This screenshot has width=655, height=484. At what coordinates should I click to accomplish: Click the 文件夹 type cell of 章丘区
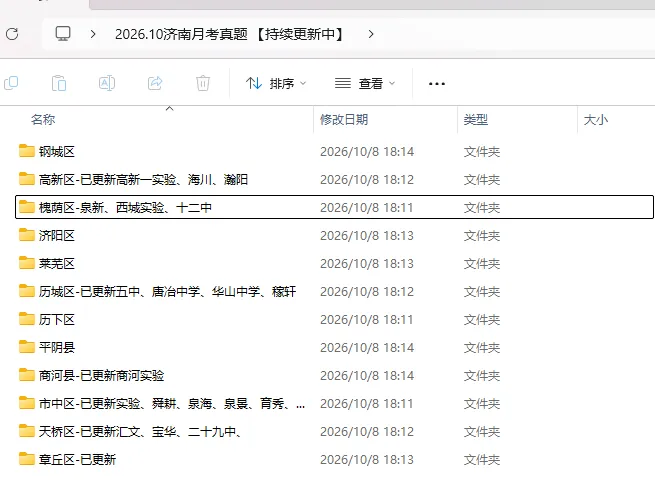pyautogui.click(x=482, y=459)
